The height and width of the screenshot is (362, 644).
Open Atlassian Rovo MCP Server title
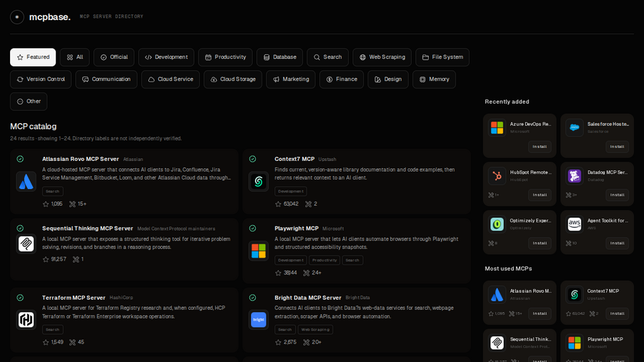pyautogui.click(x=80, y=160)
